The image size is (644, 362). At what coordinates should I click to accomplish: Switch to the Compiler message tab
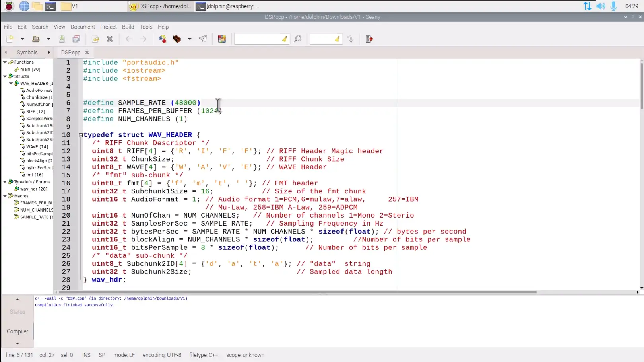point(17,331)
